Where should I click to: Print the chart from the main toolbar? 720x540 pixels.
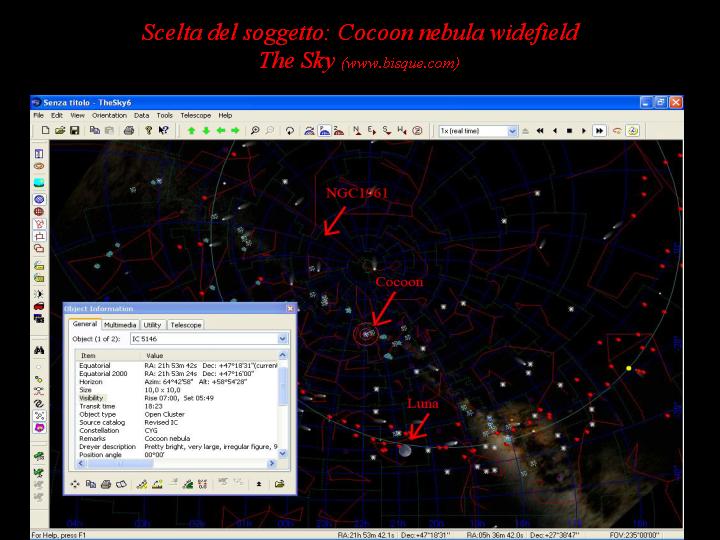(x=129, y=130)
